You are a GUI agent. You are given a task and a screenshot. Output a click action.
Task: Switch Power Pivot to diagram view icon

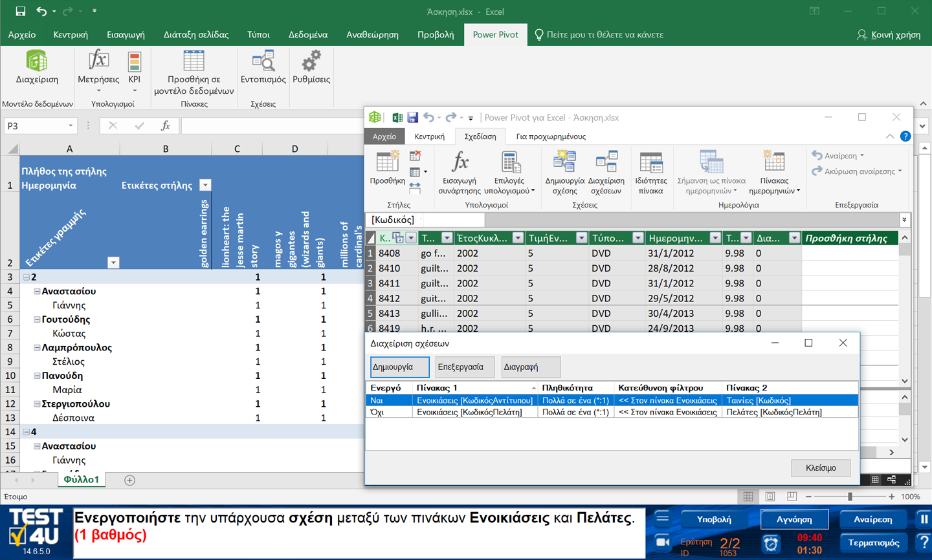click(892, 480)
